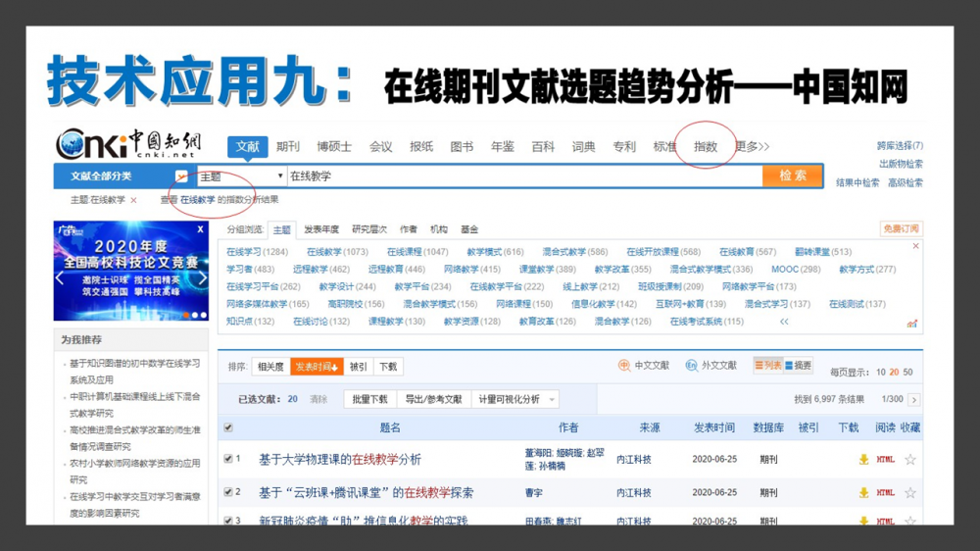The image size is (980, 551).
Task: Switch to 发表年度 grouping tab
Action: tap(321, 229)
